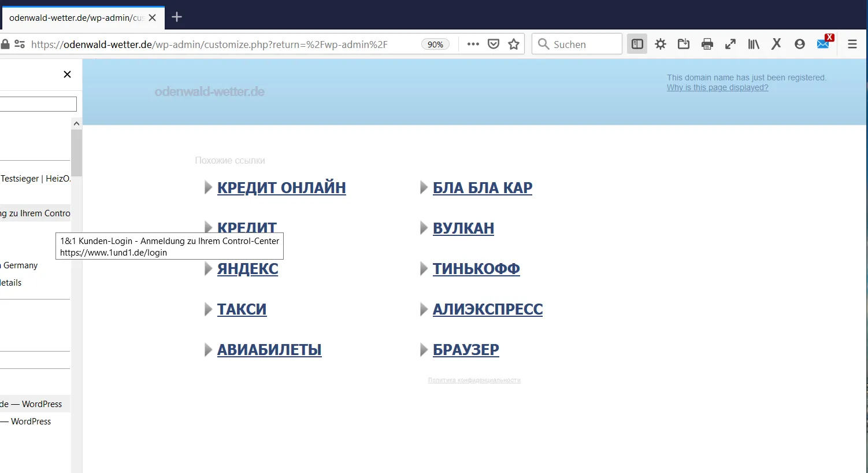Open the БЛА БЛА КАР link
This screenshot has height=473, width=868.
point(483,188)
